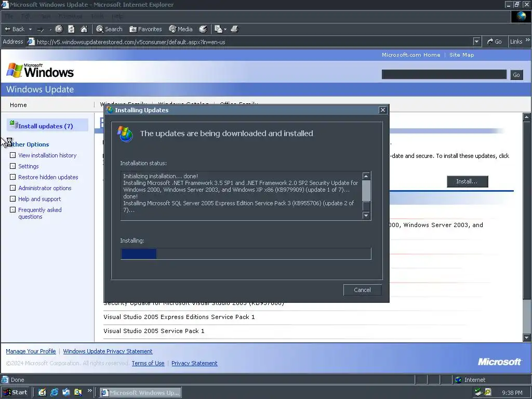Open the Terms of Use link

click(x=148, y=363)
